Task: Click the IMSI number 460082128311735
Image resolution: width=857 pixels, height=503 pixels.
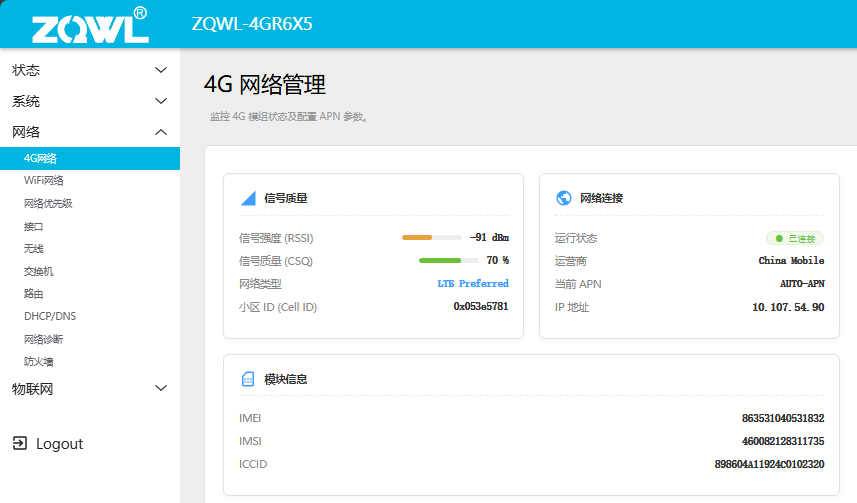Action: point(783,441)
